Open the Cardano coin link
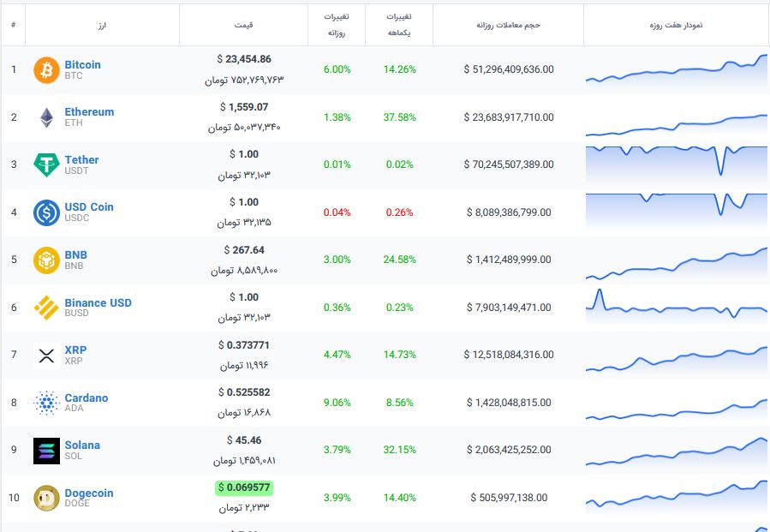770x532 pixels. click(87, 398)
